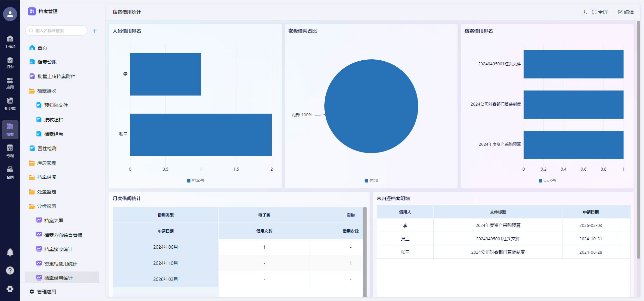Toggle the 内部 legend in pie chart
Image resolution: width=644 pixels, height=301 pixels.
point(371,181)
